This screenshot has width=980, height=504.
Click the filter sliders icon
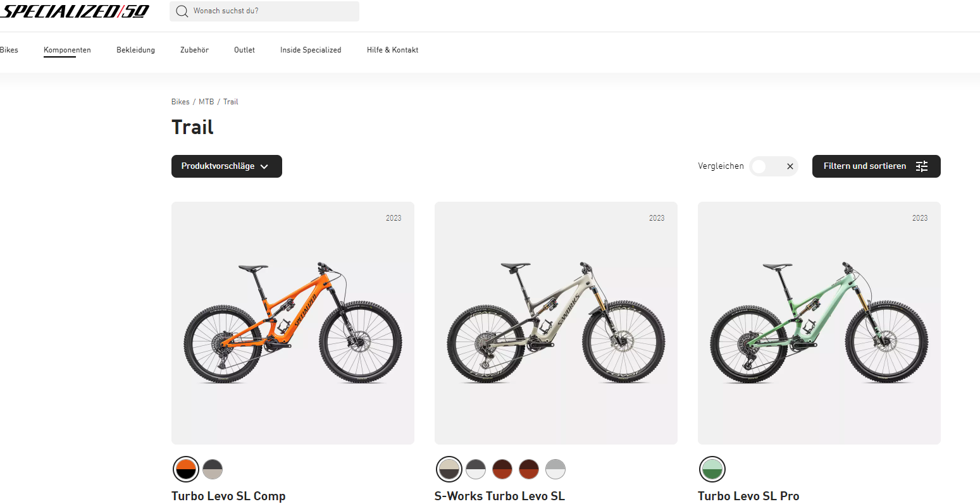pyautogui.click(x=922, y=166)
